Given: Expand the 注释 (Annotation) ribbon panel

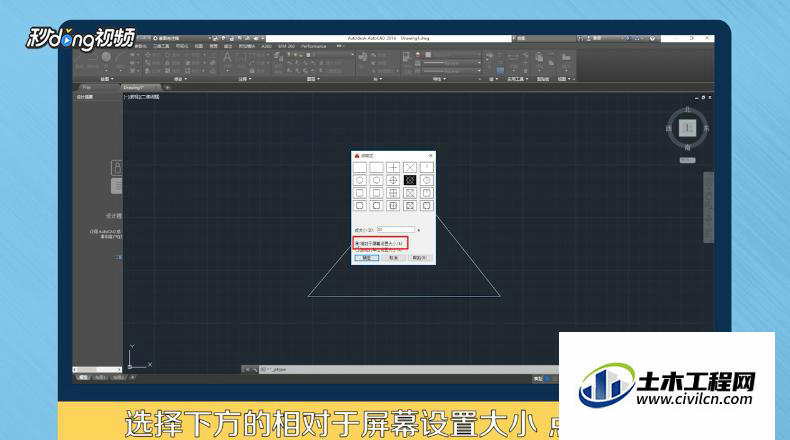Looking at the screenshot, I should point(245,79).
